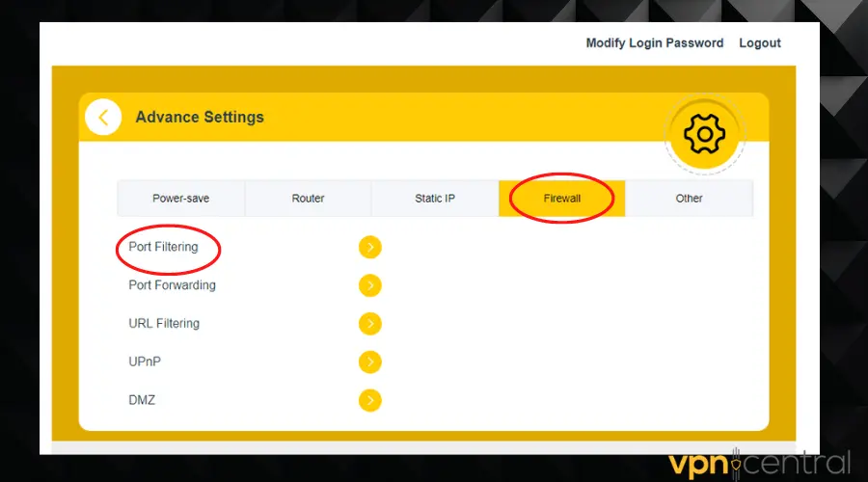
Task: Click the Firewall tab
Action: click(562, 199)
